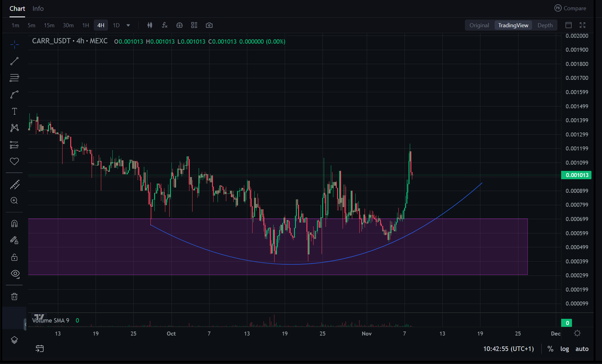Expand the additional timeframes dropdown arrow
Screen dimensions: 602x364
click(128, 25)
